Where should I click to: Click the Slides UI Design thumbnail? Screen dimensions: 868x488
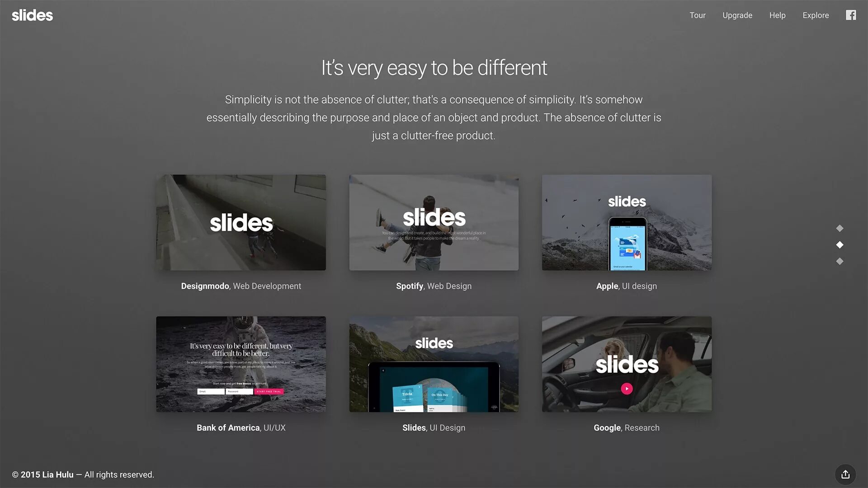pyautogui.click(x=434, y=363)
